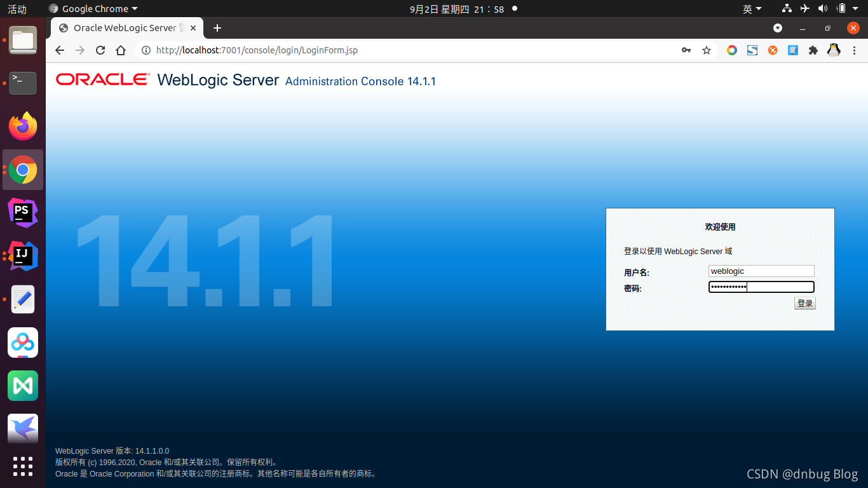The width and height of the screenshot is (868, 488).
Task: Open the text editor dock icon
Action: 23,299
